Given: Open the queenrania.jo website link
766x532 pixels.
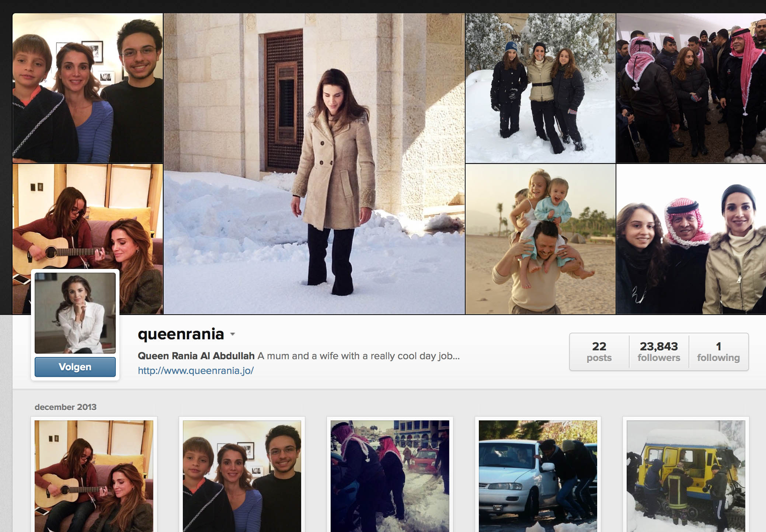Looking at the screenshot, I should pyautogui.click(x=196, y=371).
